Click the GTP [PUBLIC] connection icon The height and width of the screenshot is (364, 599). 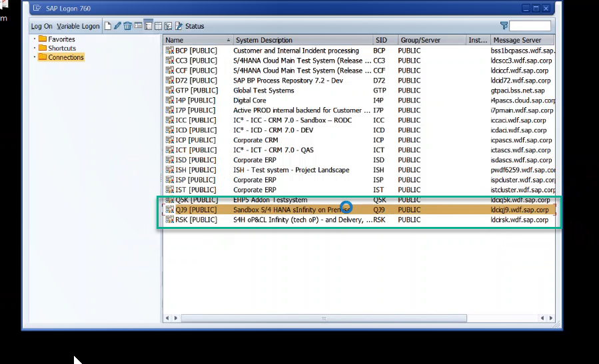170,90
